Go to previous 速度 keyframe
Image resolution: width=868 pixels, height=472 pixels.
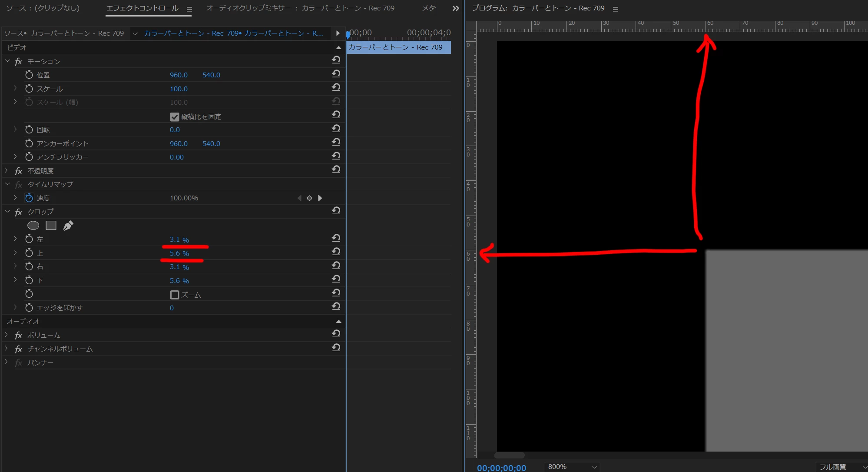[x=299, y=198]
